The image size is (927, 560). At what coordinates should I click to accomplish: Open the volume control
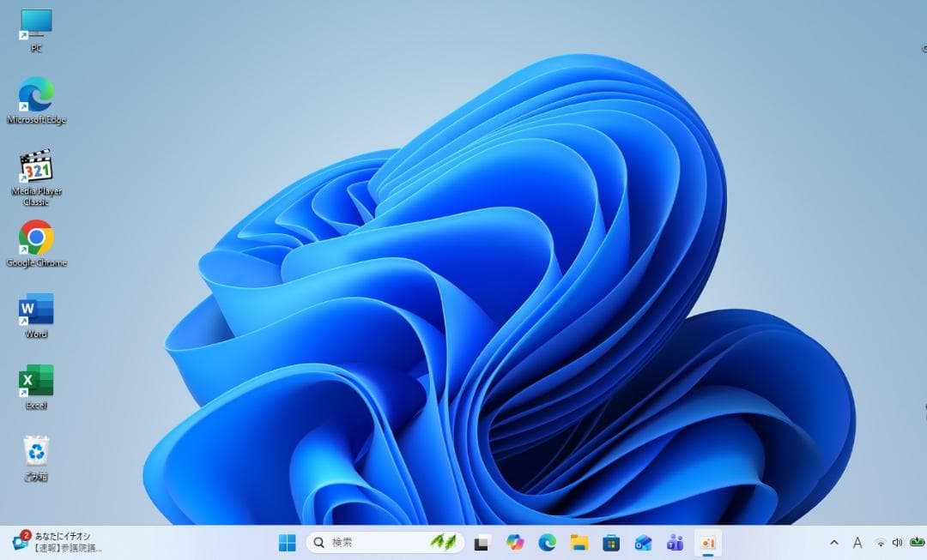(897, 543)
